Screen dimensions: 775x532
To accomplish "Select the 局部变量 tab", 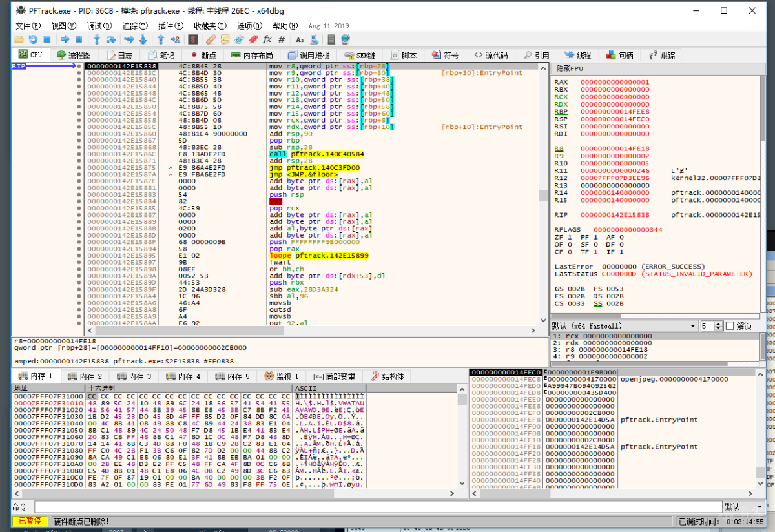I will [x=335, y=376].
